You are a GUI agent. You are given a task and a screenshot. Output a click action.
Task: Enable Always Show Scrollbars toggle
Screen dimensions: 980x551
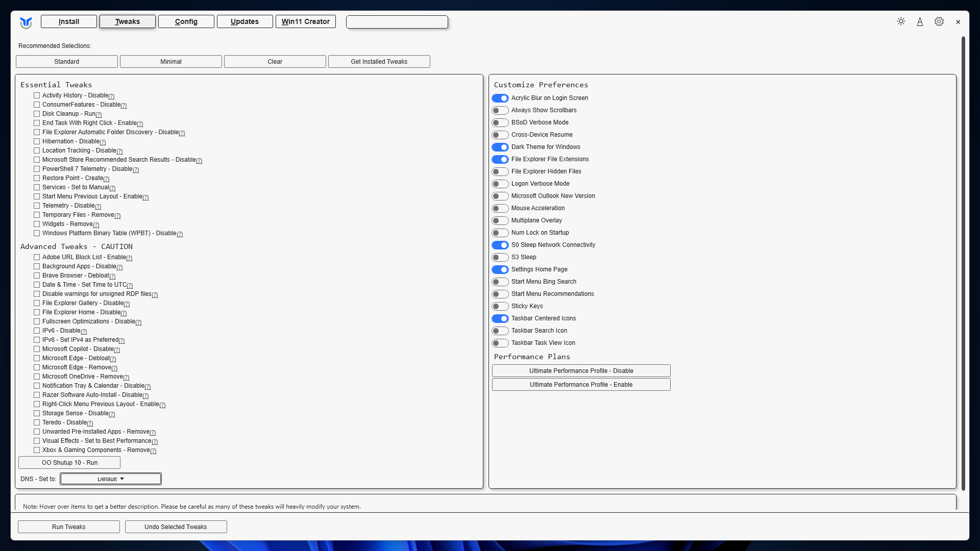point(500,110)
